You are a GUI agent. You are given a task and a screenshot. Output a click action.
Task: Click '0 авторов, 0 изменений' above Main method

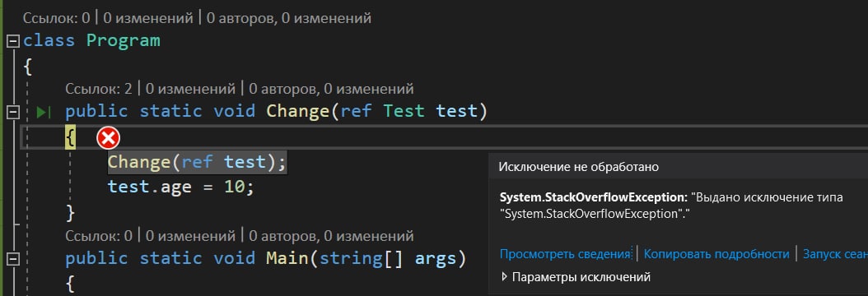tap(331, 236)
